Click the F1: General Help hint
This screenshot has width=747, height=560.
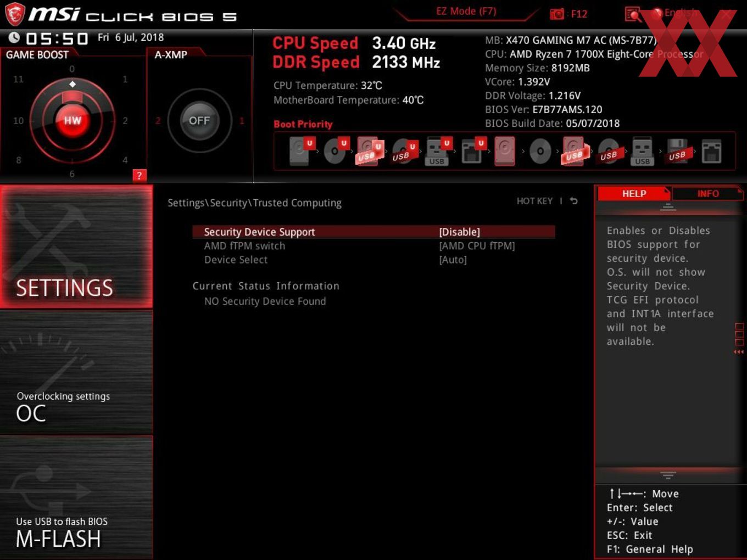[650, 549]
